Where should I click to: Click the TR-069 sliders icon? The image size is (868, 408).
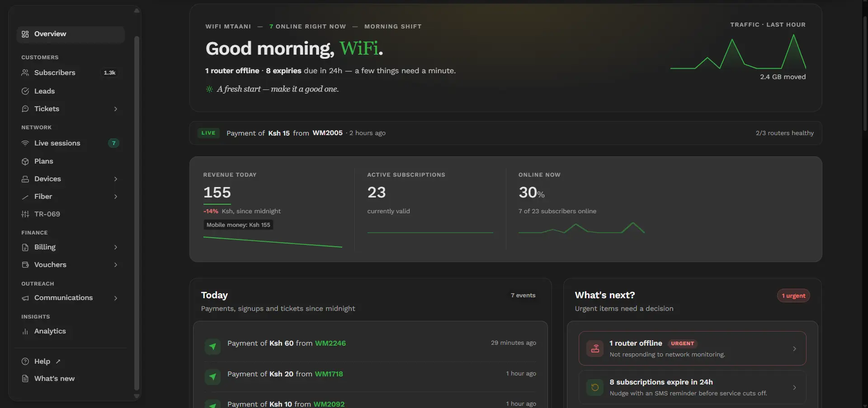click(25, 214)
